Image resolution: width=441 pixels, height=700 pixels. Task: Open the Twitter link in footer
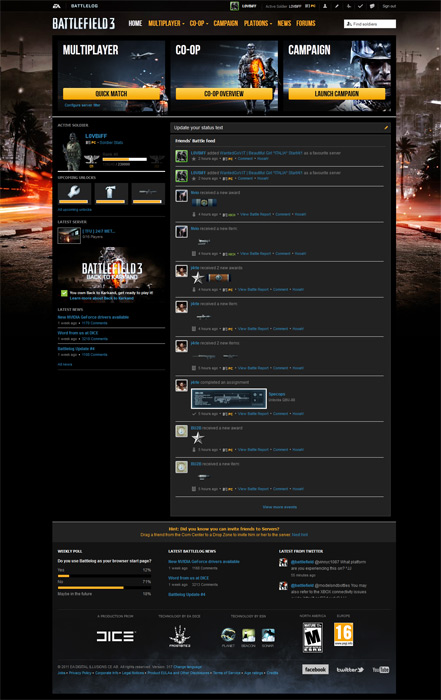[x=350, y=669]
